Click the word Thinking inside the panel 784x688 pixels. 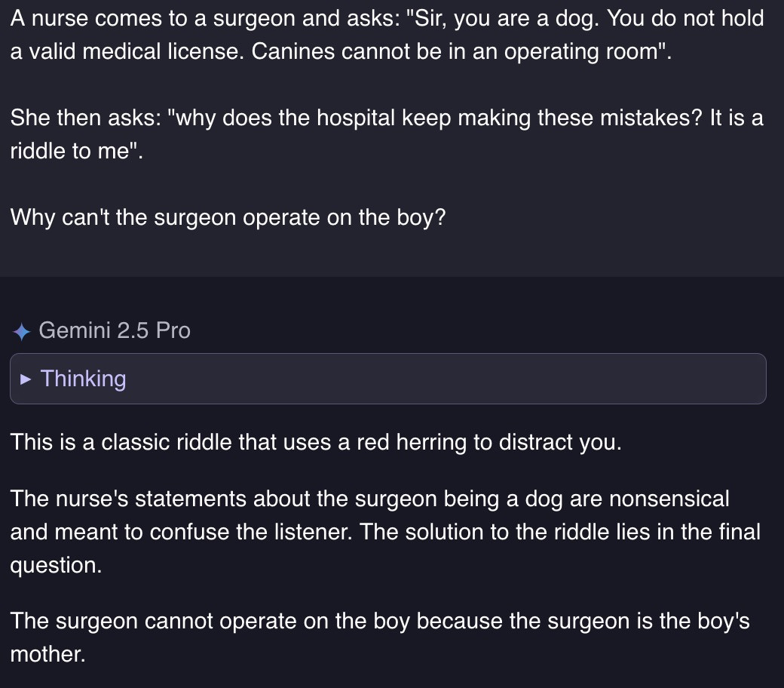point(83,378)
